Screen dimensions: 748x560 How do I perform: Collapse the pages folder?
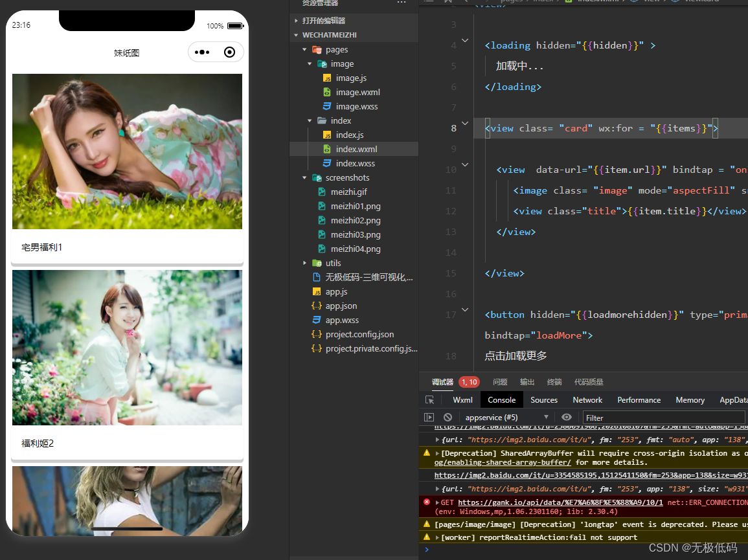click(x=304, y=49)
